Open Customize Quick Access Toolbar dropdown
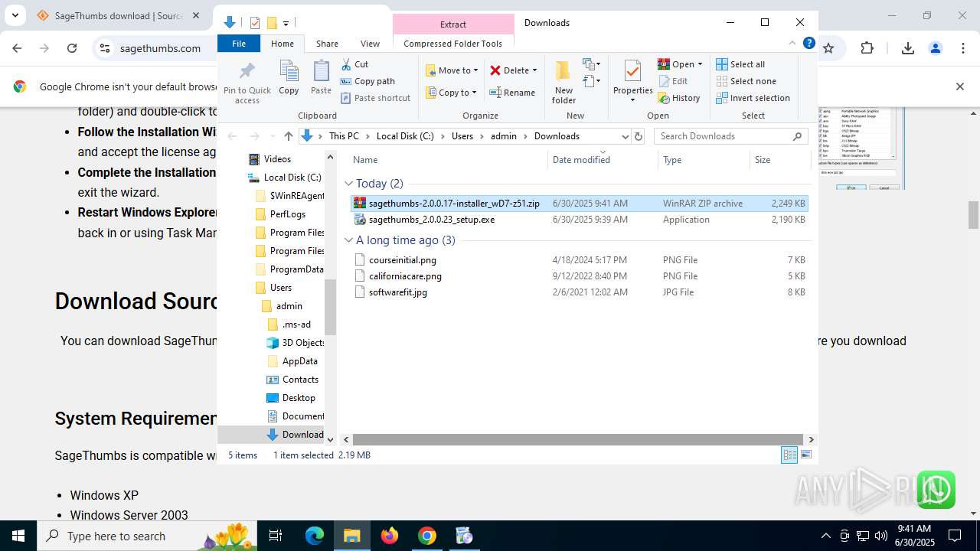 pyautogui.click(x=286, y=24)
